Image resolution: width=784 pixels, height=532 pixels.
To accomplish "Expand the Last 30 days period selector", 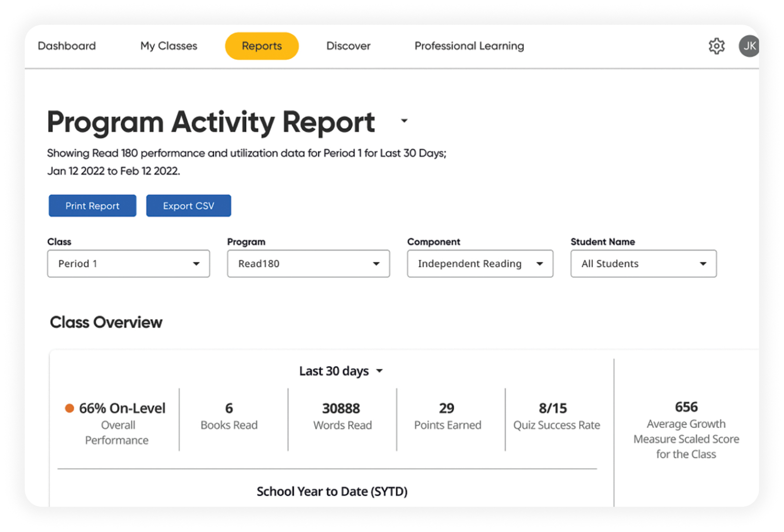I will [341, 371].
